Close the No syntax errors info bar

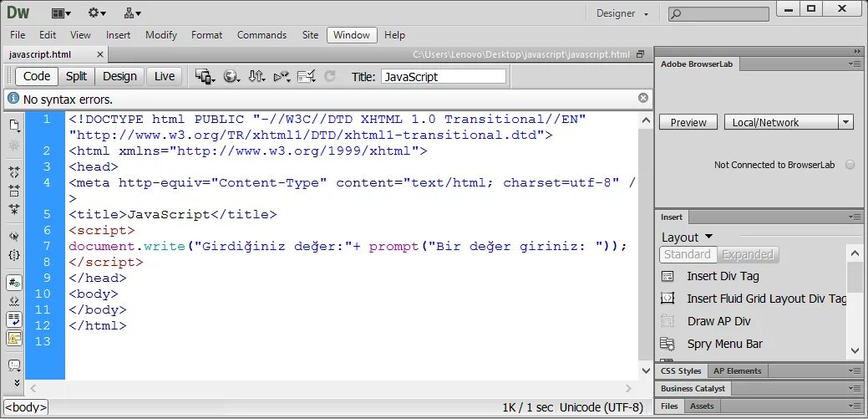click(642, 98)
